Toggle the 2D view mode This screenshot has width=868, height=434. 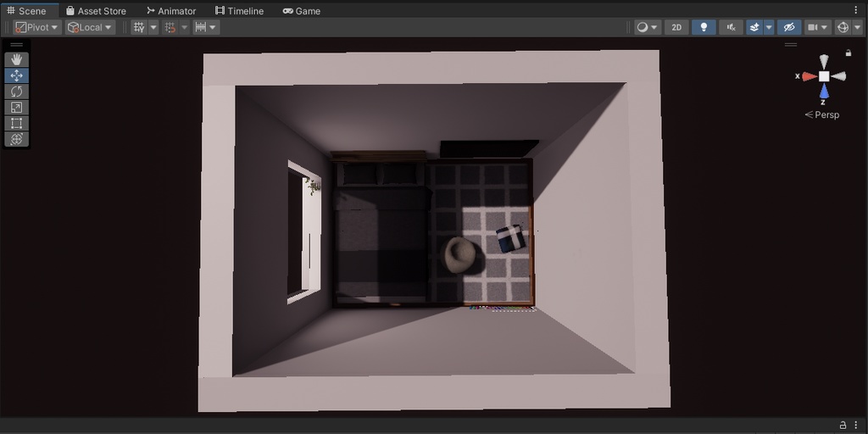click(x=676, y=27)
